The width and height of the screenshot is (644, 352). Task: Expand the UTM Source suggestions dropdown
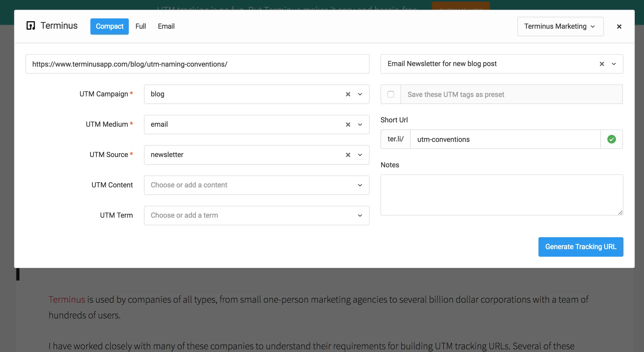(360, 155)
